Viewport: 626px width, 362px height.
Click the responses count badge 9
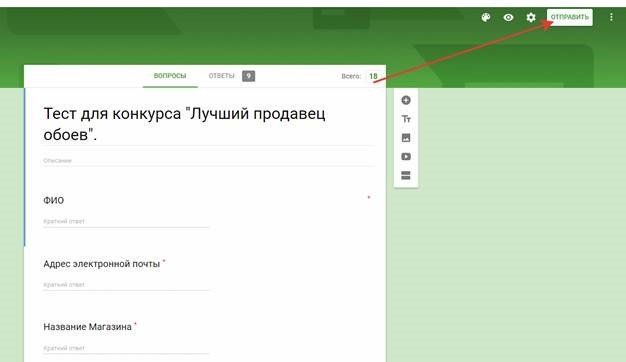point(248,76)
